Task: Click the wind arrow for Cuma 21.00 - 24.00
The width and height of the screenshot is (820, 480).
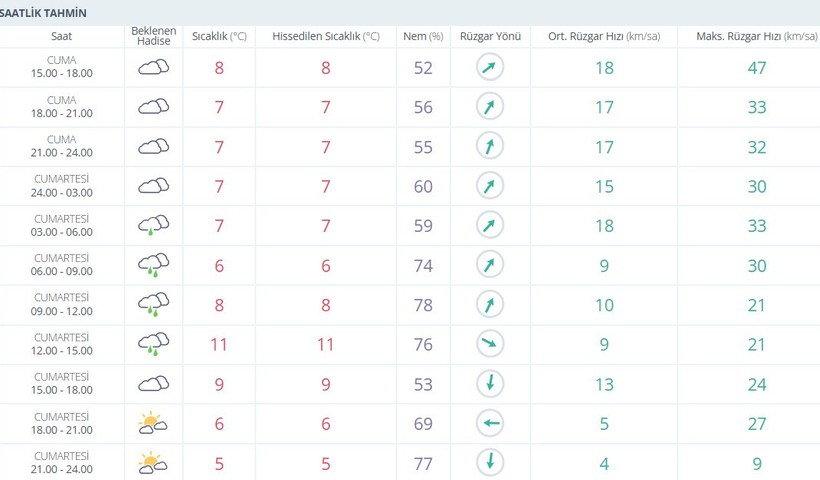Action: (490, 146)
